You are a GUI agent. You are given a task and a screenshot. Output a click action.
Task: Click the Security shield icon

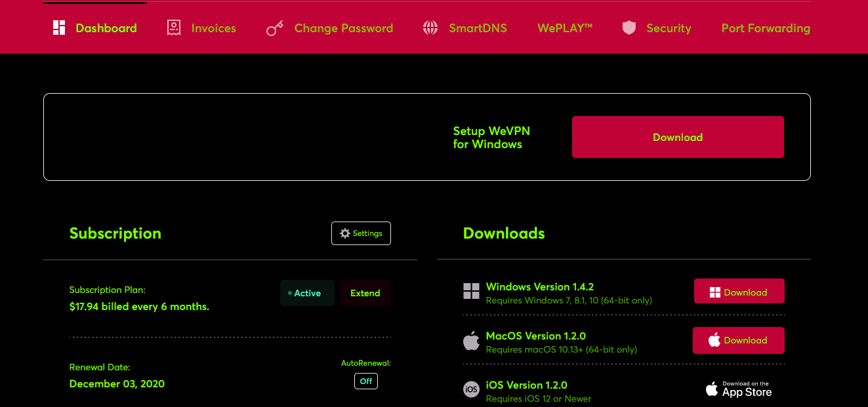click(x=629, y=28)
